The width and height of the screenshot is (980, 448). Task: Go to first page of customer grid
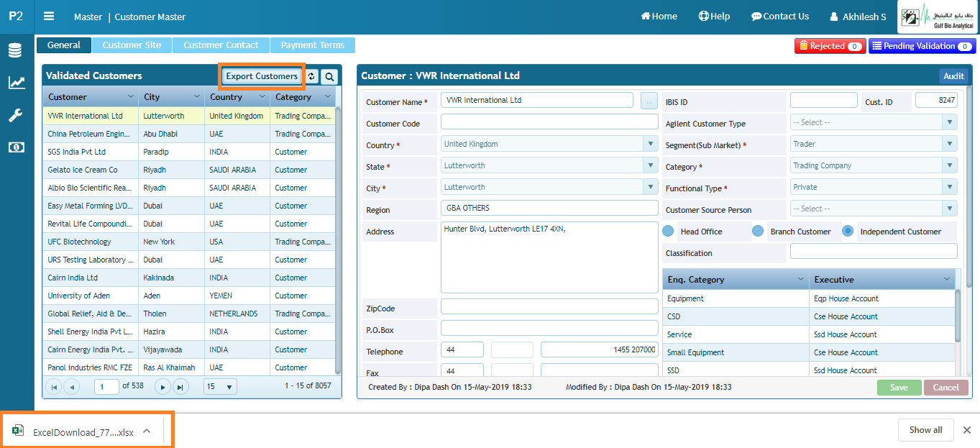[x=53, y=387]
